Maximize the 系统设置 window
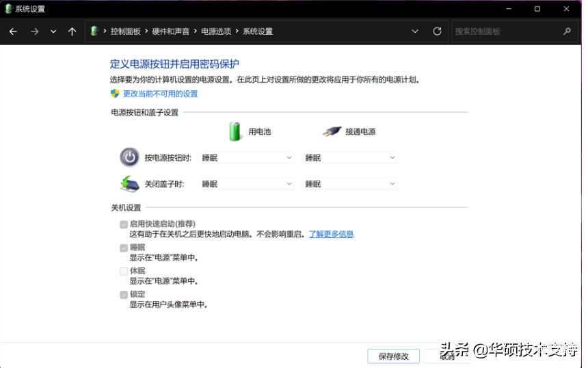Viewport: 588px width, 368px height. [x=537, y=9]
